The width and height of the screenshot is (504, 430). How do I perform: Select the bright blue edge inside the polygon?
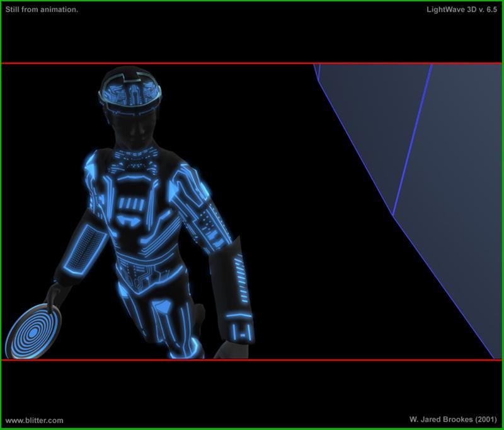coord(413,139)
